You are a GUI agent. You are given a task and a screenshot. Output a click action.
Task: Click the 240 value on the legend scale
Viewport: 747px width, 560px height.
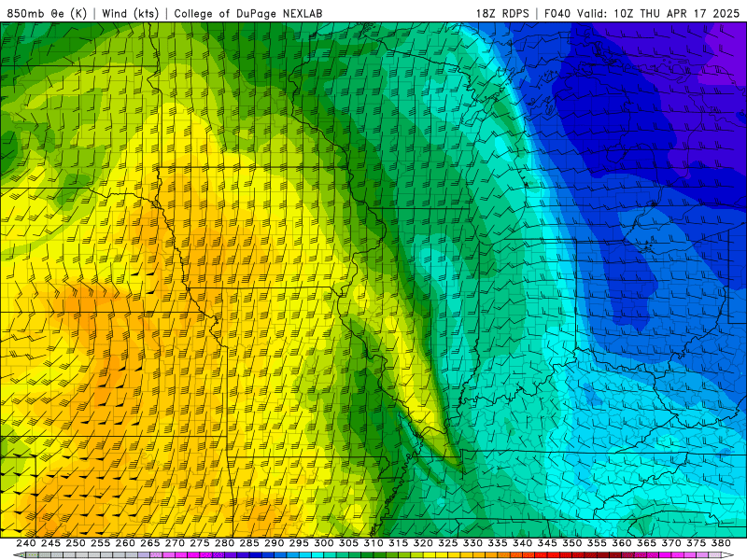[26, 543]
